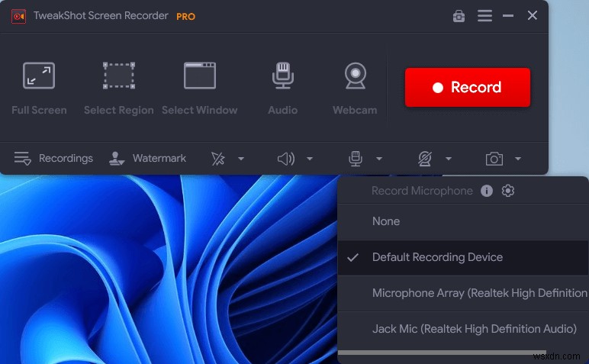The width and height of the screenshot is (589, 364).
Task: Click the PRO badge label
Action: point(186,17)
